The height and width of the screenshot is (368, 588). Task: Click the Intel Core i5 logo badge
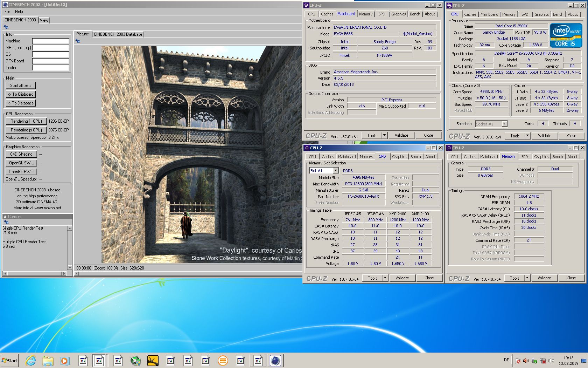click(566, 35)
